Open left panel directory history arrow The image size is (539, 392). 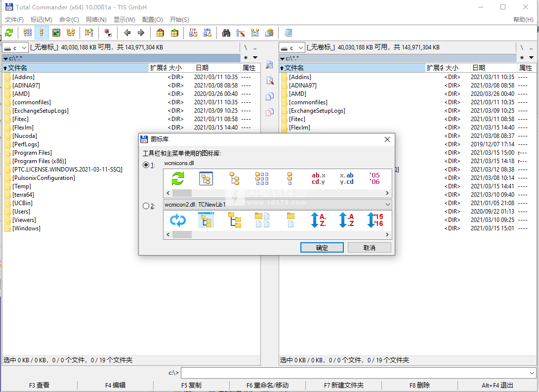click(x=255, y=58)
